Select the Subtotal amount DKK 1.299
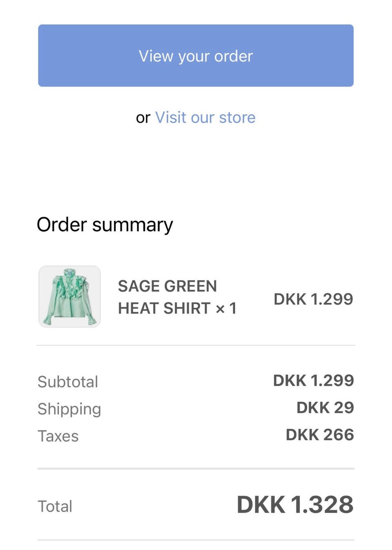Image resolution: width=392 pixels, height=550 pixels. 313,381
